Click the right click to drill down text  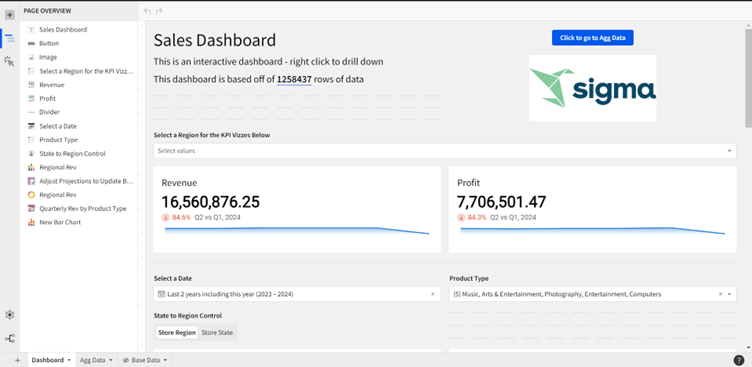pyautogui.click(x=337, y=62)
